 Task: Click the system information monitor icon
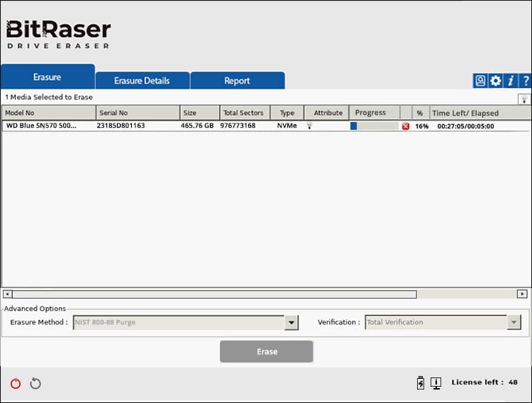436,383
